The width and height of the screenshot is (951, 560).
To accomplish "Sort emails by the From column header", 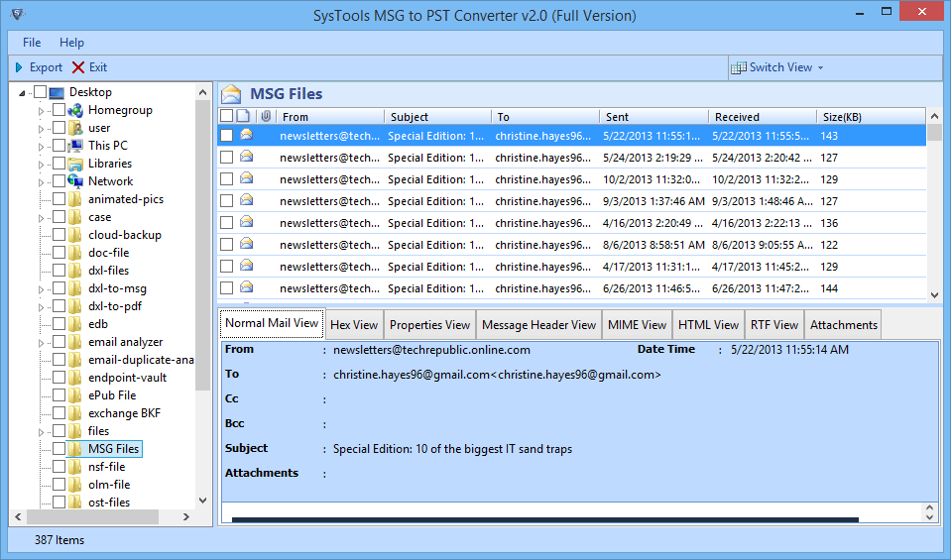I will (329, 116).
